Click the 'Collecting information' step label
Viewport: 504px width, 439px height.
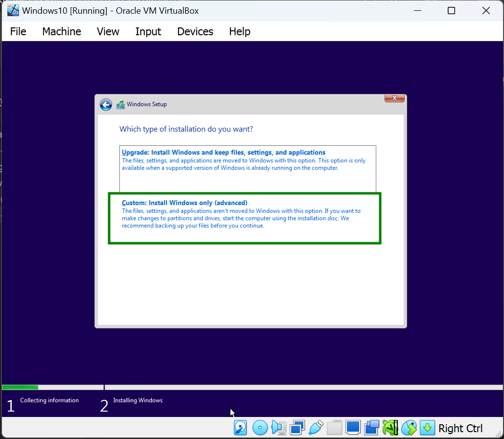(x=49, y=400)
